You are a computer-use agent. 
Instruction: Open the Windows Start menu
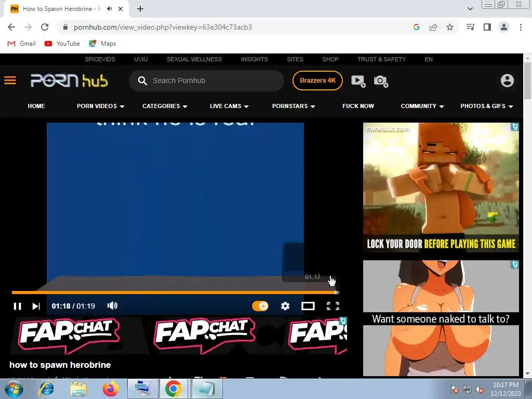pyautogui.click(x=14, y=389)
